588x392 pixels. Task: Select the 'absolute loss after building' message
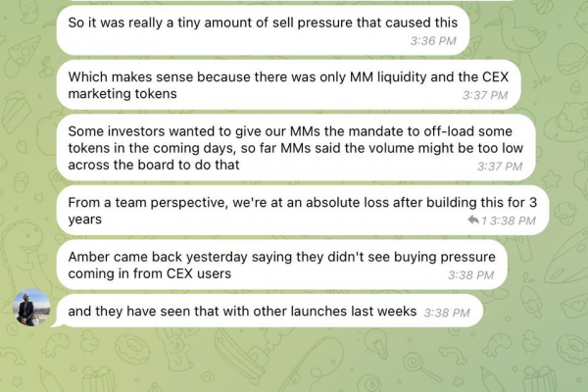[x=303, y=211]
